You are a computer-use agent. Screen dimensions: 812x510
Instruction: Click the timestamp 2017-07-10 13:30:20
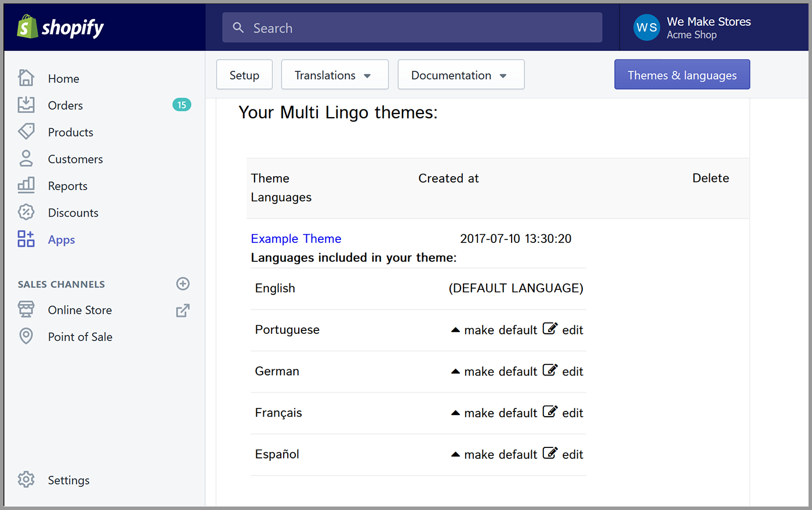[x=516, y=238]
